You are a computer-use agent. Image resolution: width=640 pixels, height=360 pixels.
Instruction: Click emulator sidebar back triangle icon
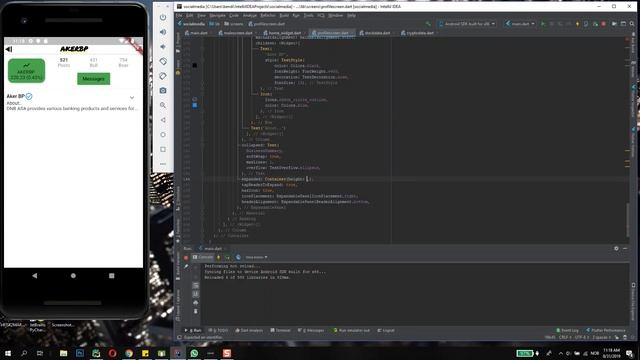(x=163, y=120)
